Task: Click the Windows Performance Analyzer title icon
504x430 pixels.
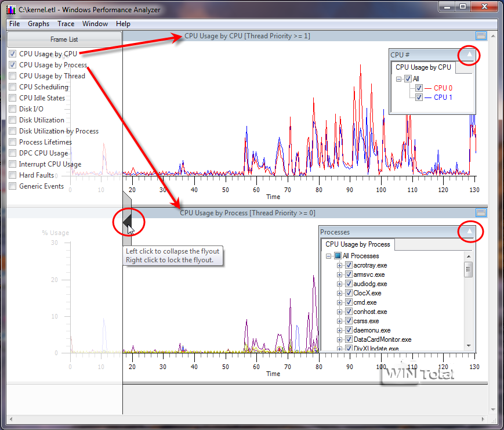Action: coord(11,10)
